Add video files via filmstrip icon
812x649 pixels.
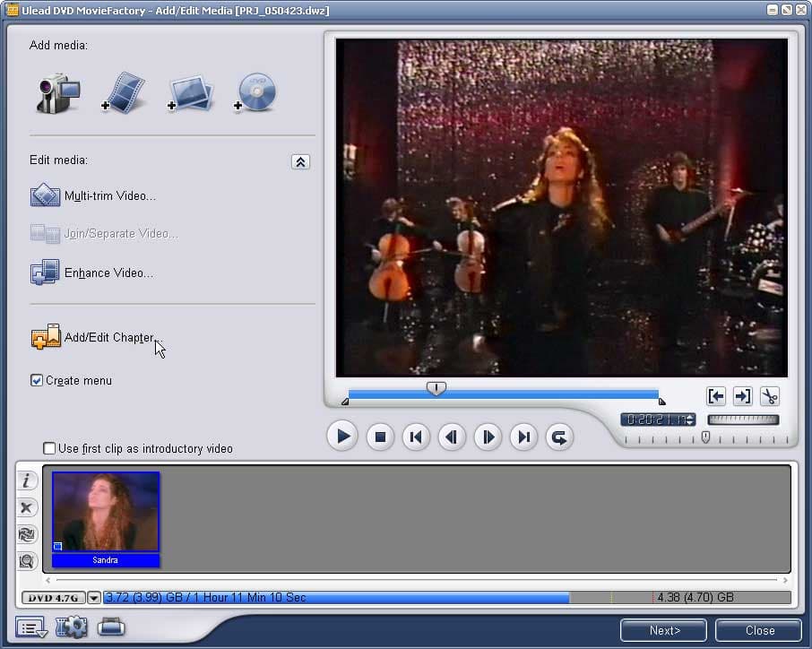coord(124,92)
